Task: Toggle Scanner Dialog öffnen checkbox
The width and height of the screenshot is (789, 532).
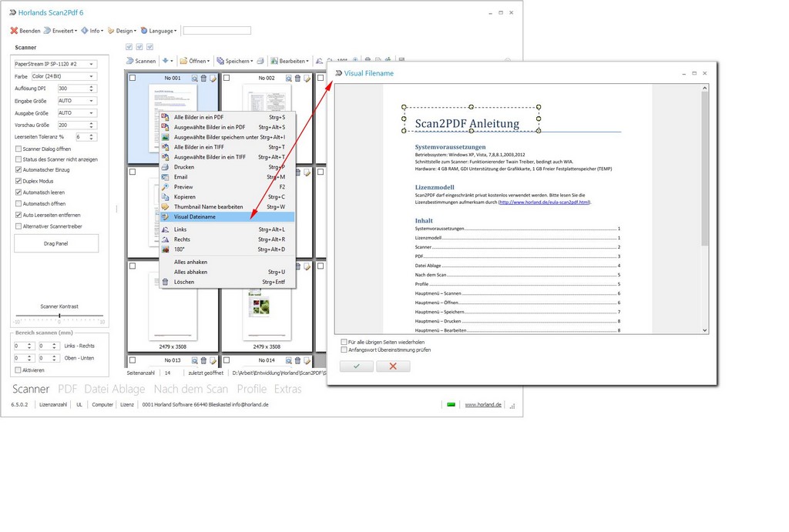Action: [18, 149]
